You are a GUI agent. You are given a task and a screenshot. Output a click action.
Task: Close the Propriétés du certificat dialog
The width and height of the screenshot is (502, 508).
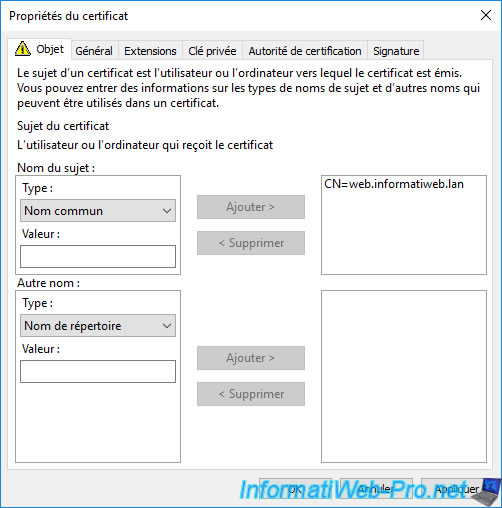point(486,15)
